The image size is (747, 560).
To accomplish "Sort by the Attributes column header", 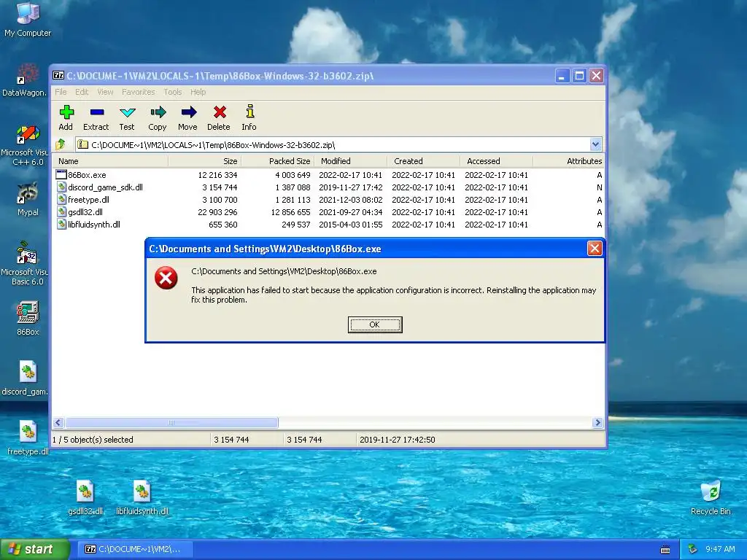I will tap(569, 161).
